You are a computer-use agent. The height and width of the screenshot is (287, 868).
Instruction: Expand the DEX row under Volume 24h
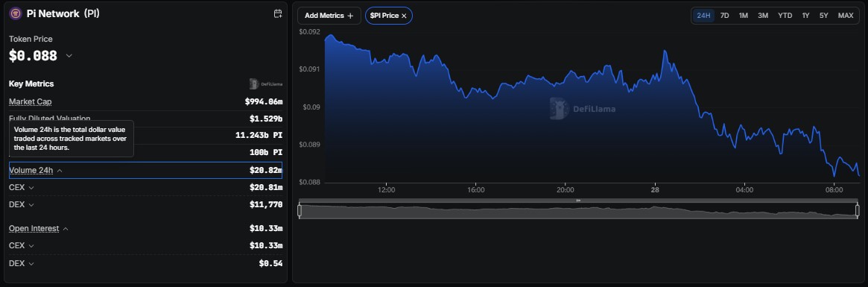pos(31,204)
